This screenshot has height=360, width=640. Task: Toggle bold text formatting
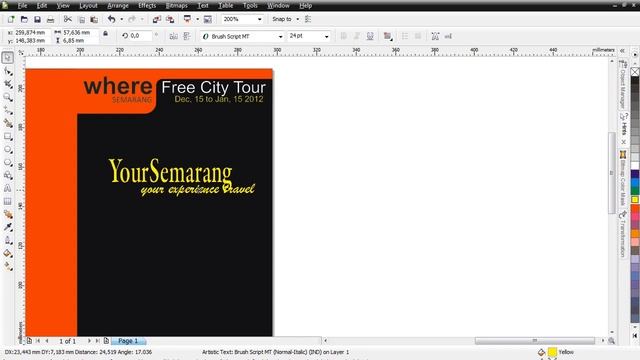pyautogui.click(x=344, y=36)
